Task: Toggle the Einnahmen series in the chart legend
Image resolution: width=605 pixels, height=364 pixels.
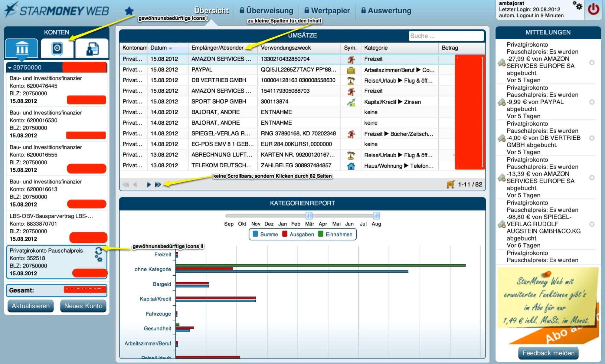Action: click(x=335, y=234)
